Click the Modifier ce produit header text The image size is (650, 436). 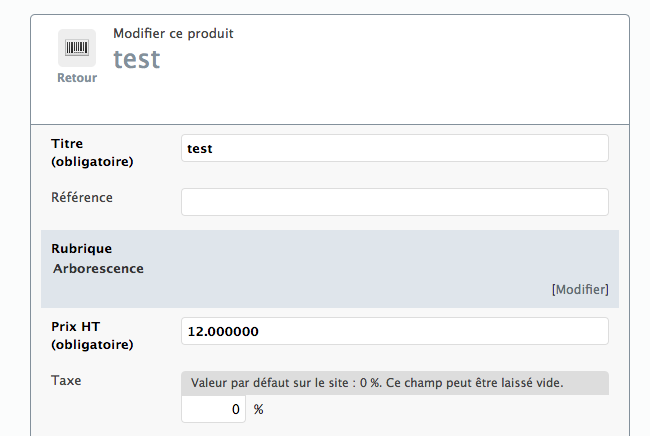click(173, 33)
